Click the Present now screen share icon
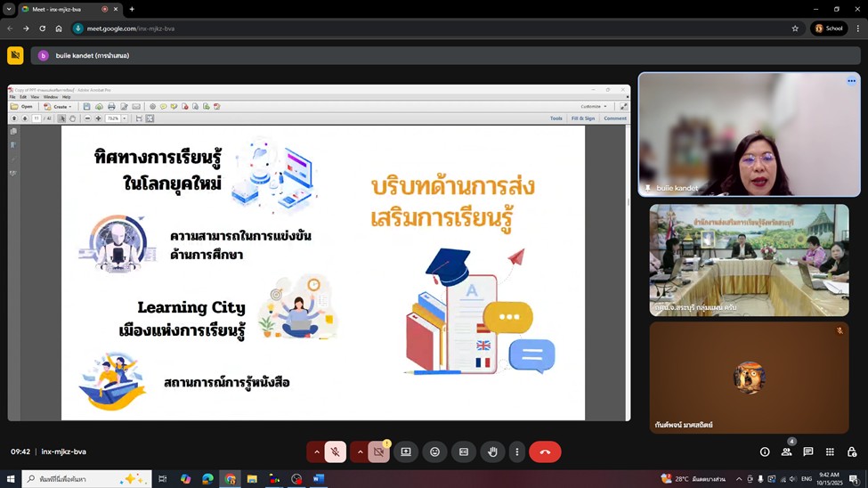 tap(406, 452)
